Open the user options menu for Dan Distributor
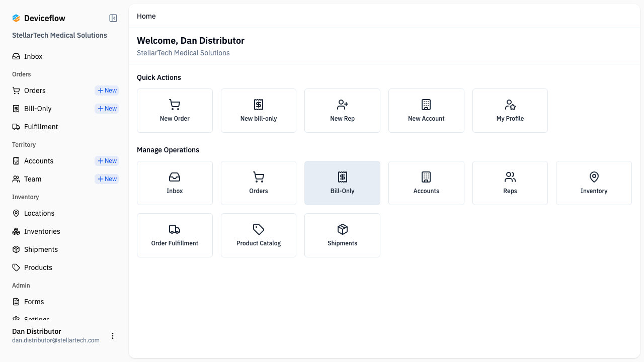 point(113,336)
